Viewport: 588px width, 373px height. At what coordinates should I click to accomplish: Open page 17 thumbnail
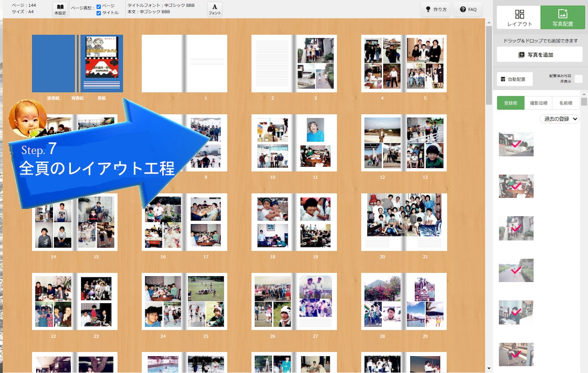pyautogui.click(x=206, y=222)
